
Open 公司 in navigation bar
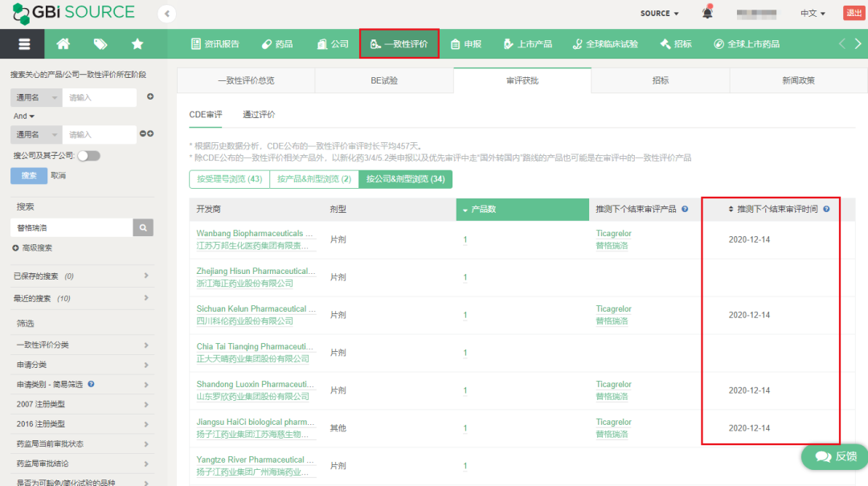tap(333, 44)
